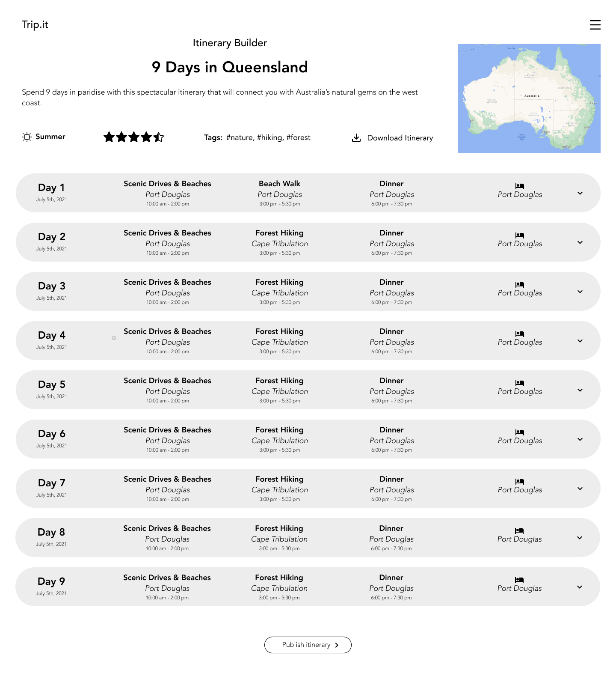The image size is (616, 685).
Task: Expand the Day 1 details chevron
Action: [x=580, y=193]
